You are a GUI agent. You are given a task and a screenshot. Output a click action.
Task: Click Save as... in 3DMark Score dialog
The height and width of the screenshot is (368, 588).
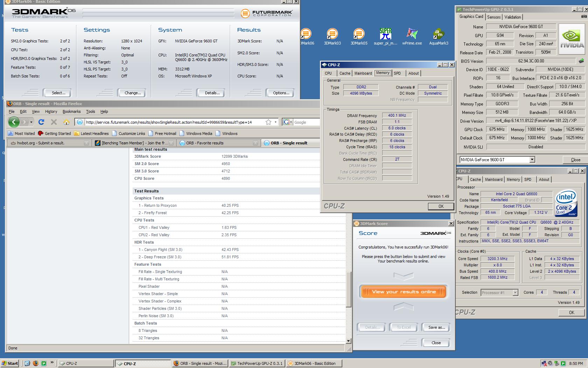point(436,327)
